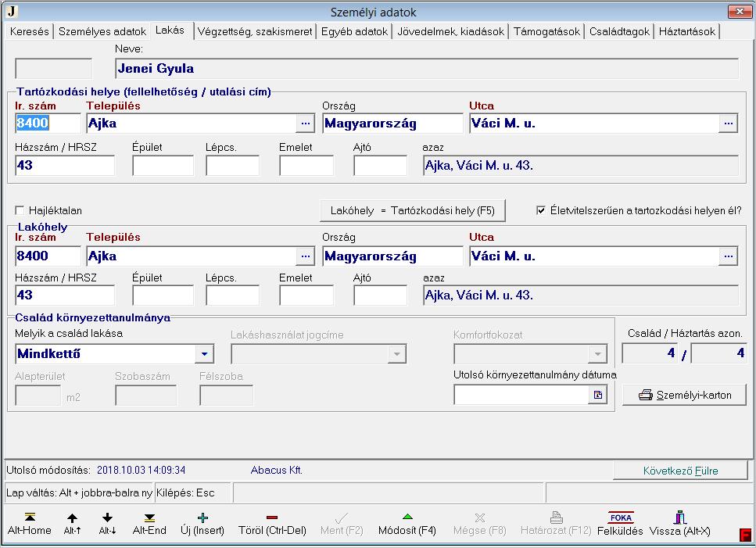This screenshot has width=756, height=548.
Task: Click Ir. szám field in Lakóhely
Action: coord(48,256)
